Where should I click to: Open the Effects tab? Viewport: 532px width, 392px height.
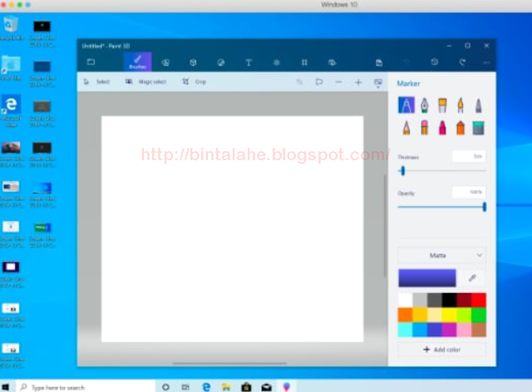[x=277, y=62]
